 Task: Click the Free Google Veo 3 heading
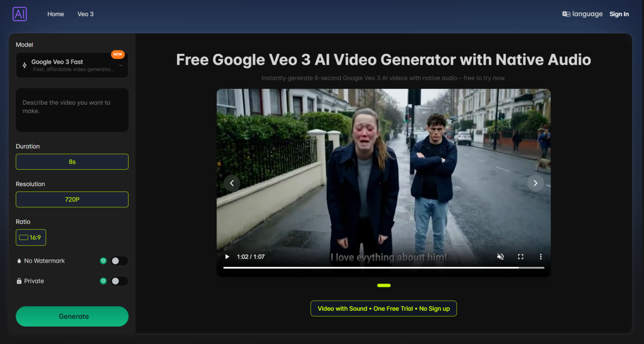[384, 60]
